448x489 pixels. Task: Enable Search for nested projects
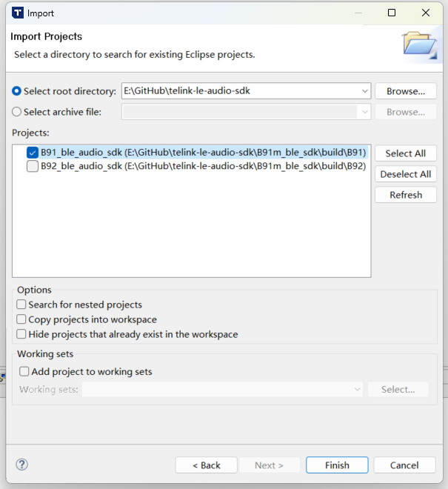(21, 305)
